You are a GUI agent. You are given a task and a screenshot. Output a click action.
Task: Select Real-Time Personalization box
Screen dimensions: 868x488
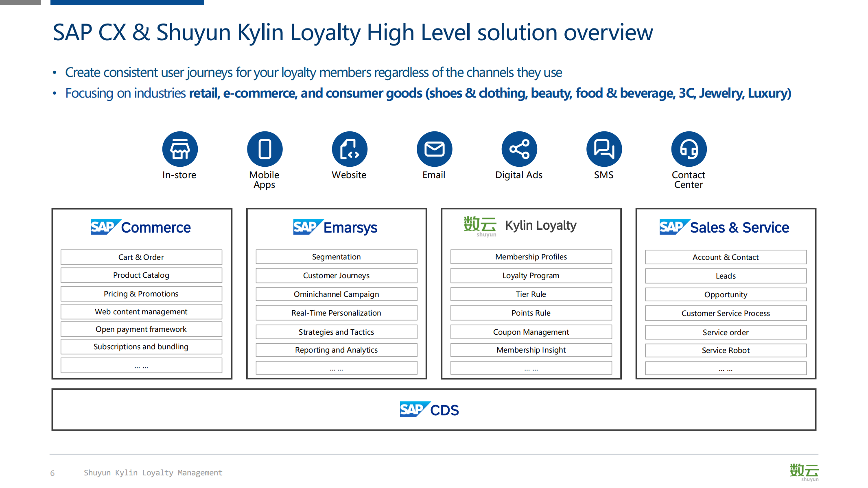click(x=337, y=313)
